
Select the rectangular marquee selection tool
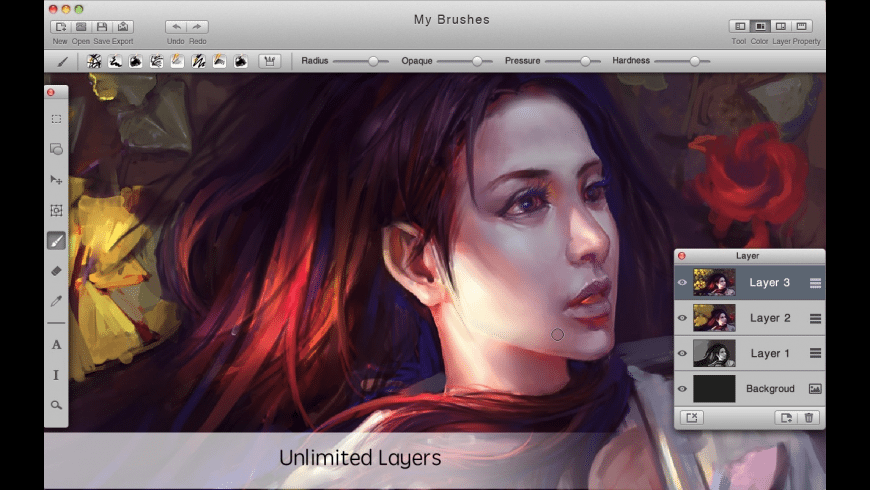tap(56, 119)
